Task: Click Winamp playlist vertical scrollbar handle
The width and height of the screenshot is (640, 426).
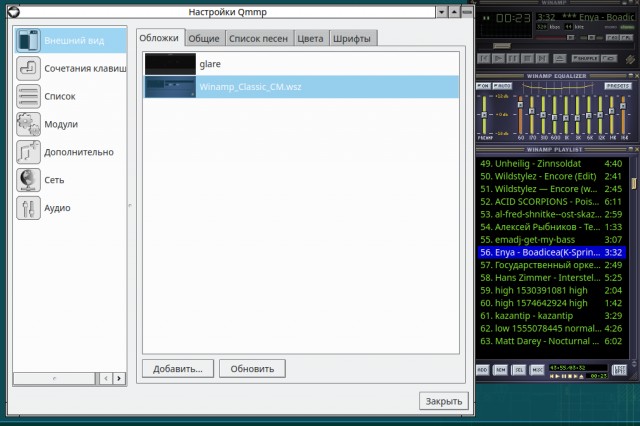Action: pos(634,183)
